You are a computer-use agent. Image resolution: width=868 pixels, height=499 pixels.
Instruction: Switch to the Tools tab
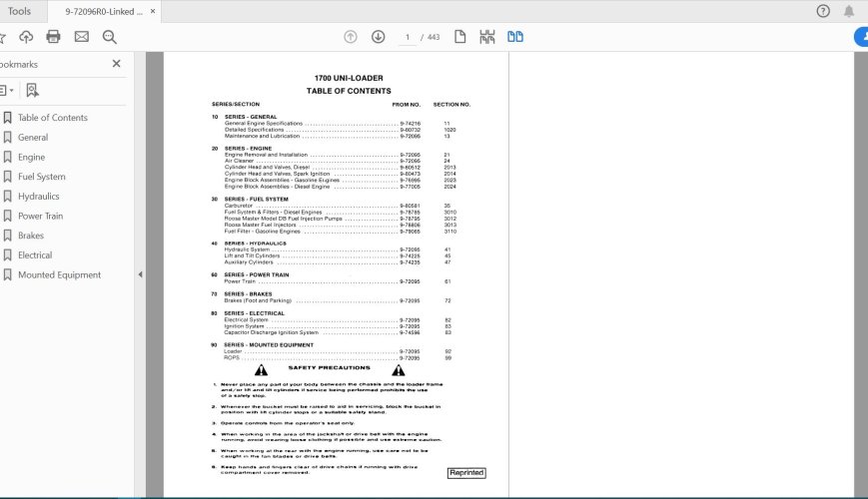coord(18,11)
